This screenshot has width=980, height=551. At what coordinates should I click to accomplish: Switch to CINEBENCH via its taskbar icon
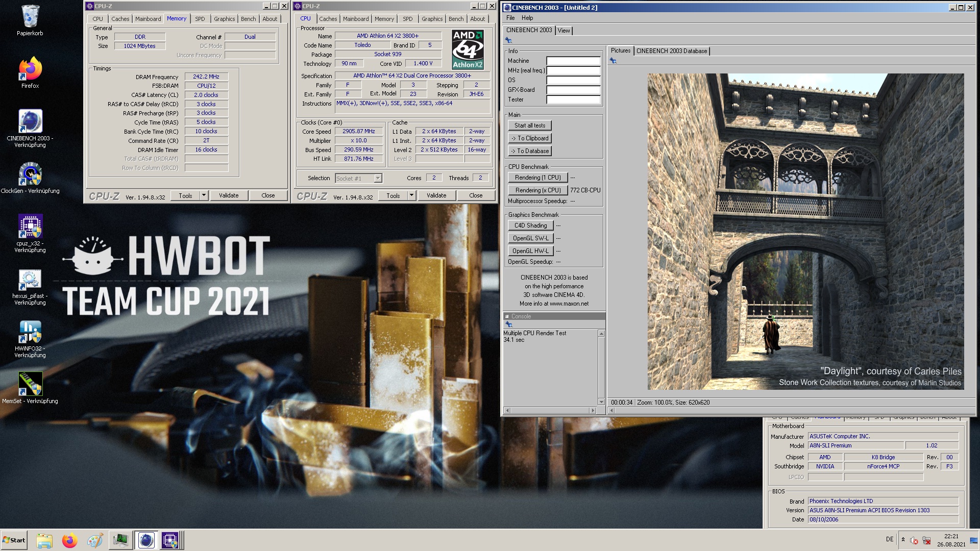(146, 540)
